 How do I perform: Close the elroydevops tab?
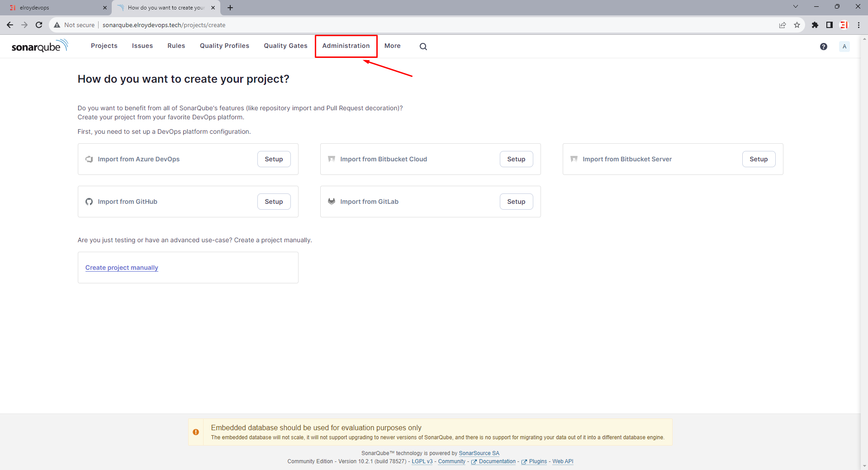(105, 8)
